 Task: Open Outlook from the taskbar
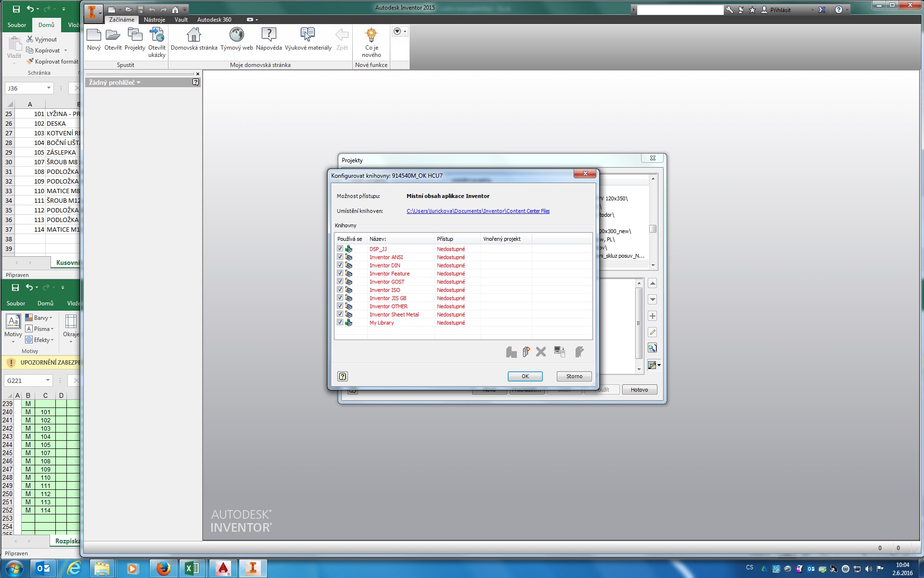click(x=44, y=569)
